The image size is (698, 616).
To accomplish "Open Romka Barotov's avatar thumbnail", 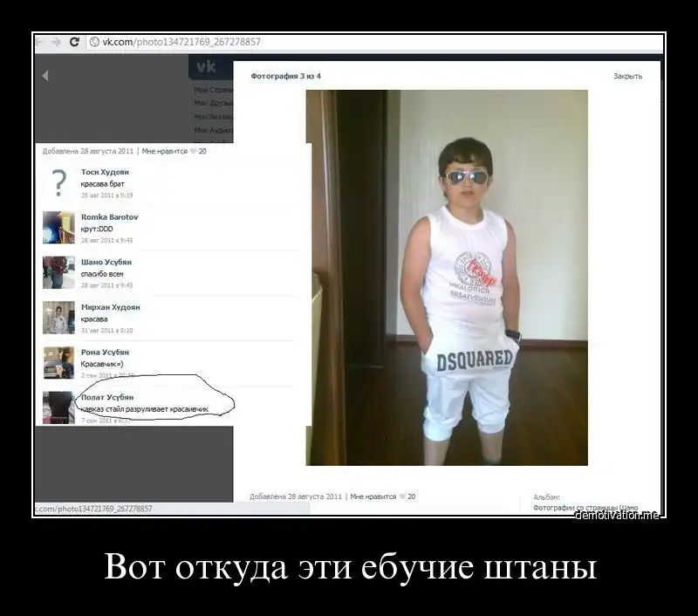I will (58, 227).
